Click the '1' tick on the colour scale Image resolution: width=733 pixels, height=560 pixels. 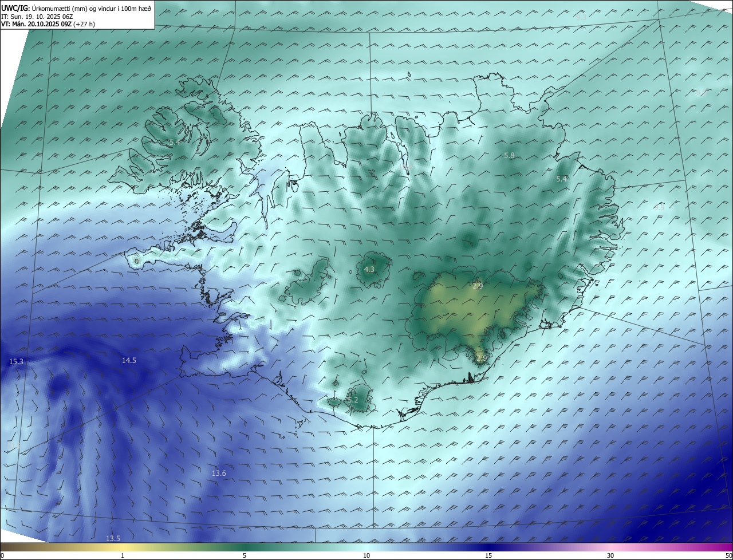(123, 555)
